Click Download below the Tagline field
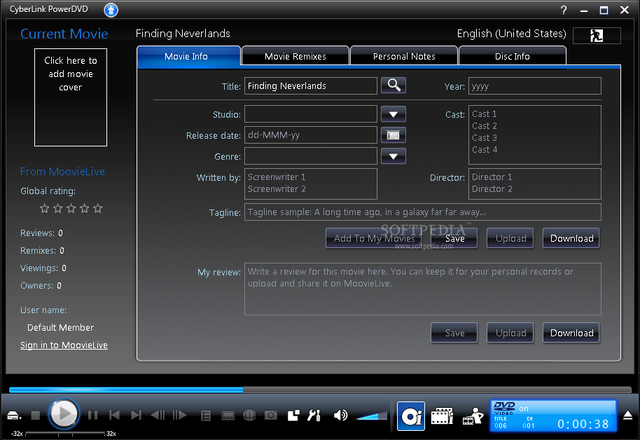The width and height of the screenshot is (640, 440). click(x=571, y=238)
